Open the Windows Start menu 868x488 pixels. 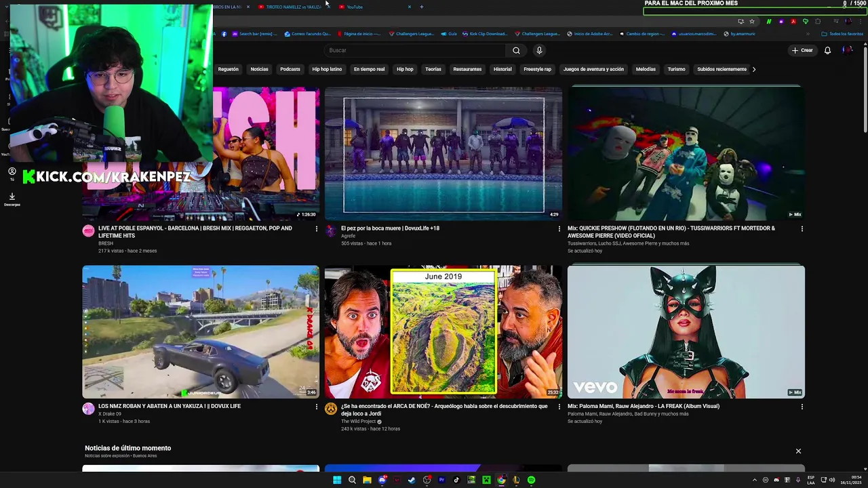[337, 480]
